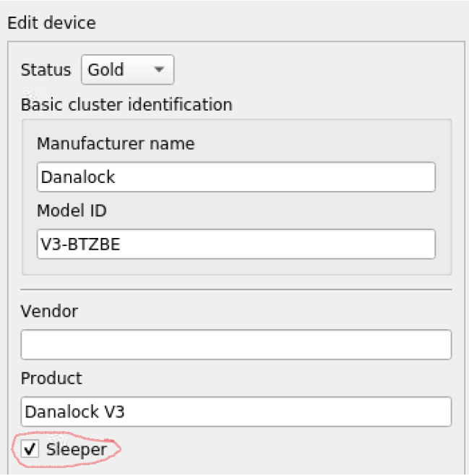The width and height of the screenshot is (469, 476).
Task: Click the "Edit device" heading
Action: click(x=51, y=23)
